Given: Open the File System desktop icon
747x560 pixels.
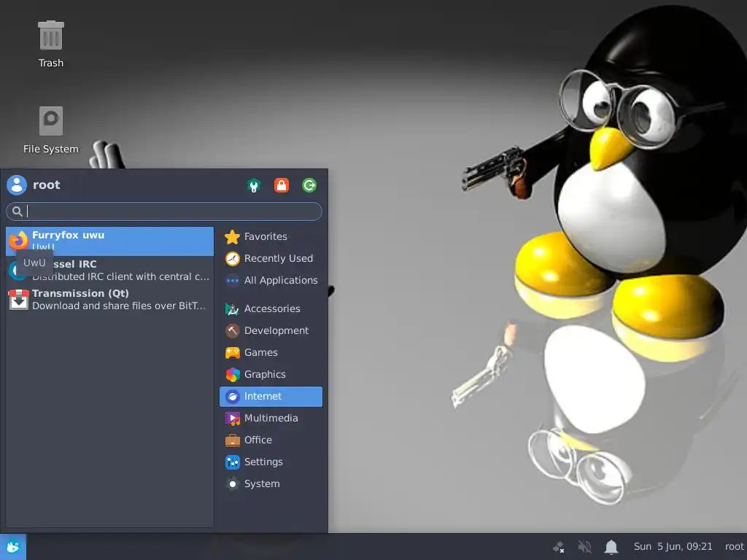Looking at the screenshot, I should tap(50, 130).
